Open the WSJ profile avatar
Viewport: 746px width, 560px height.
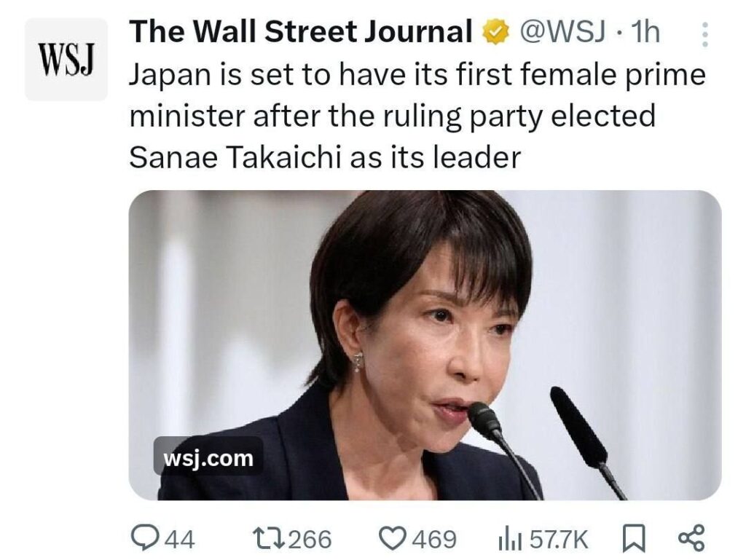(x=66, y=60)
